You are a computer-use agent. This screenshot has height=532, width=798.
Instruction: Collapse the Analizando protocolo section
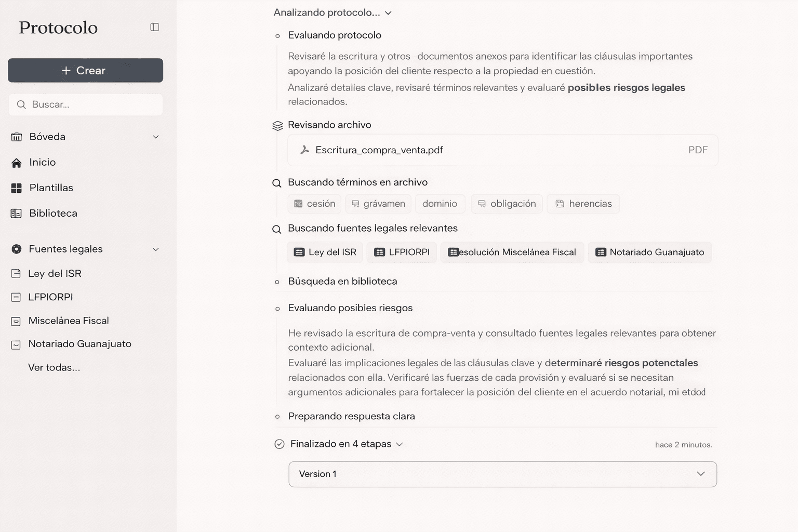(x=388, y=12)
